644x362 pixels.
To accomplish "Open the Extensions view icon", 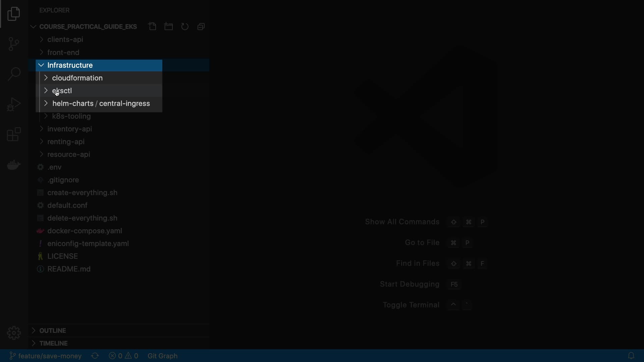I will [14, 134].
